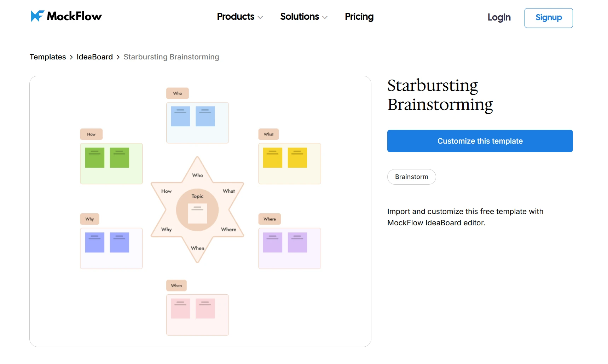Select Pricing in the navigation bar
This screenshot has width=608, height=364.
[x=359, y=17]
